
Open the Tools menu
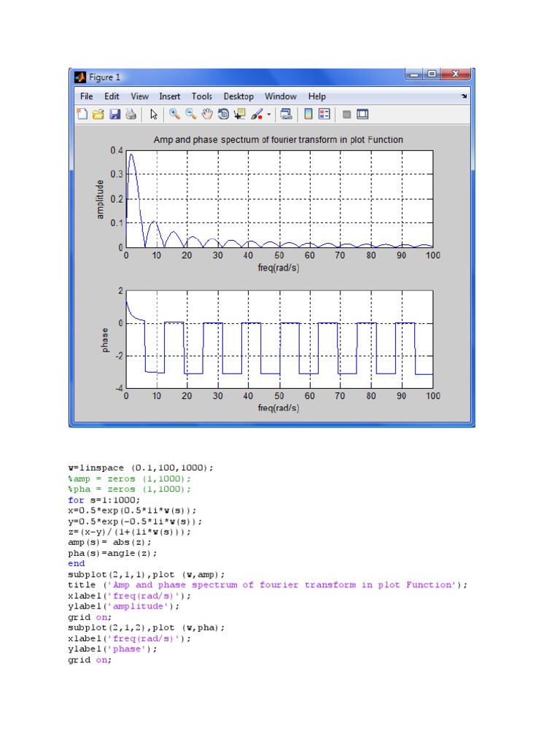202,96
